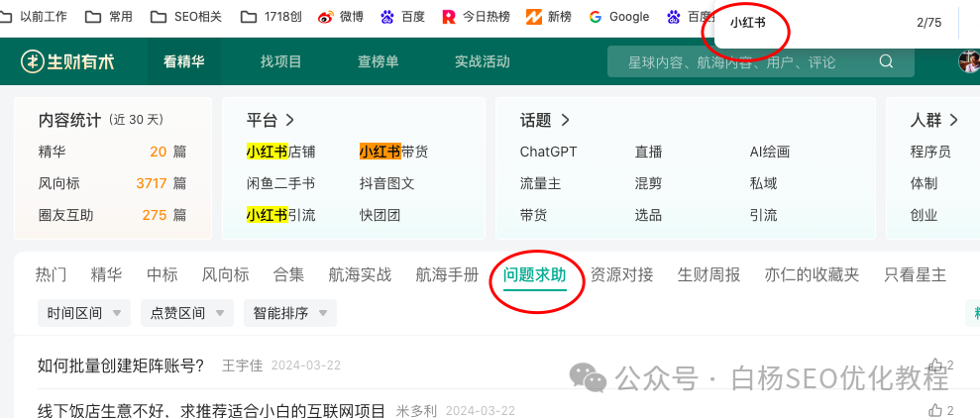The height and width of the screenshot is (418, 980).
Task: Select the 只看星主 tab
Action: 916,274
